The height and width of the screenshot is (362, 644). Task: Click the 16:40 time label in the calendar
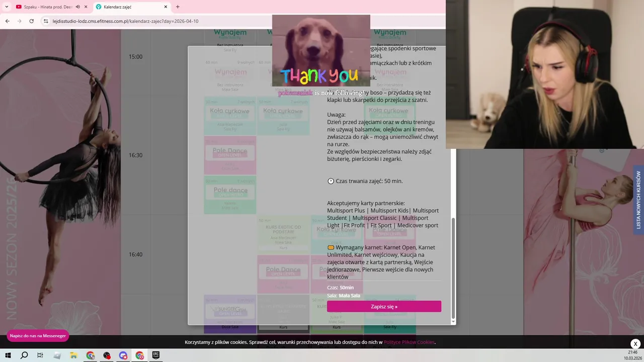tap(135, 254)
